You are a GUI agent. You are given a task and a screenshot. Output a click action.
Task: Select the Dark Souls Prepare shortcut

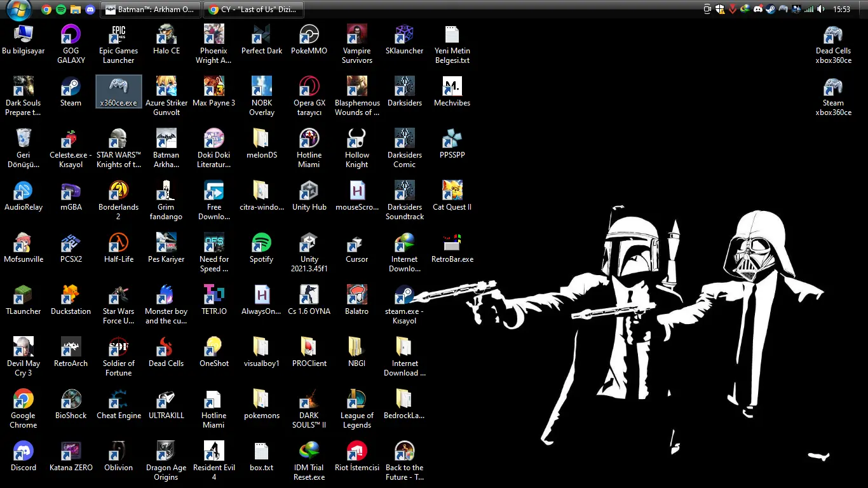[x=24, y=96]
